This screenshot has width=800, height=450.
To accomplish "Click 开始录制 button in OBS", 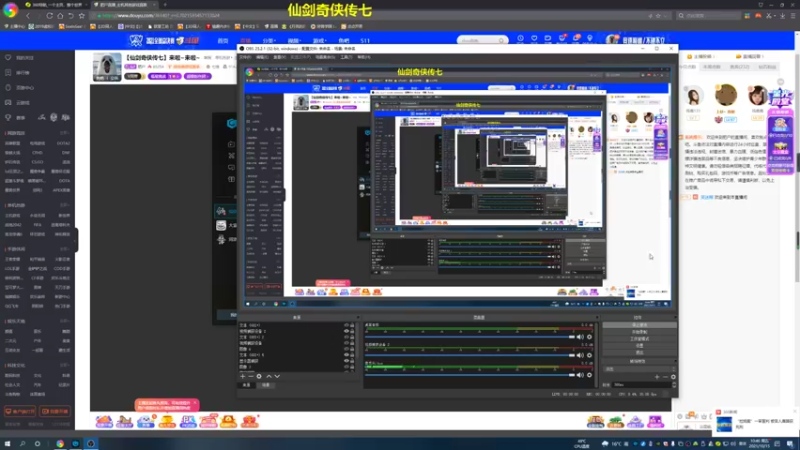I will tap(639, 332).
